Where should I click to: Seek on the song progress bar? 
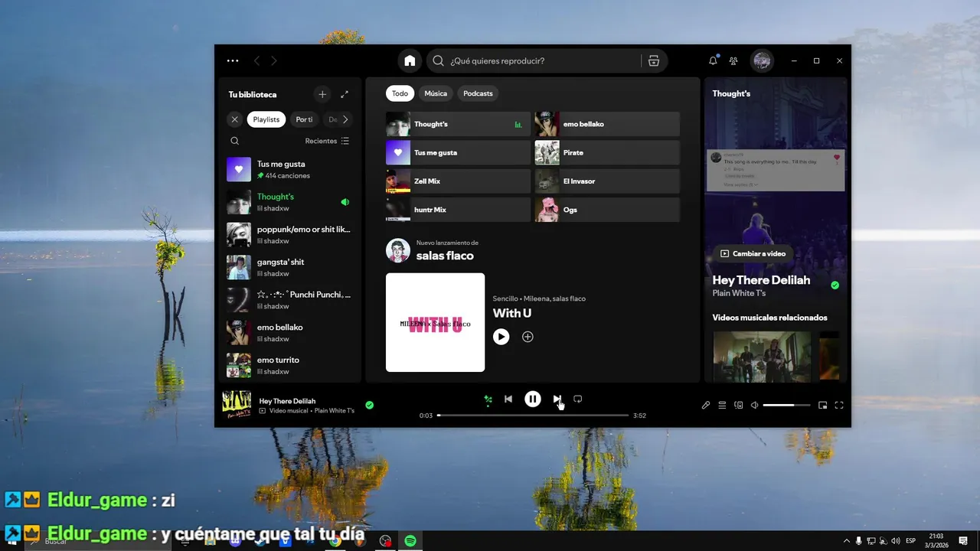coord(533,416)
